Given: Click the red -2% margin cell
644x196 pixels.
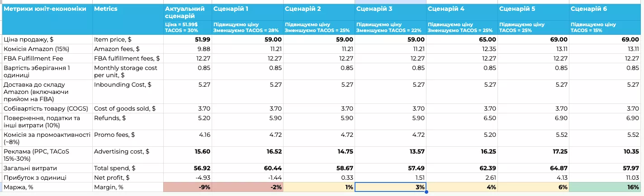Looking at the screenshot, I should 247,187.
